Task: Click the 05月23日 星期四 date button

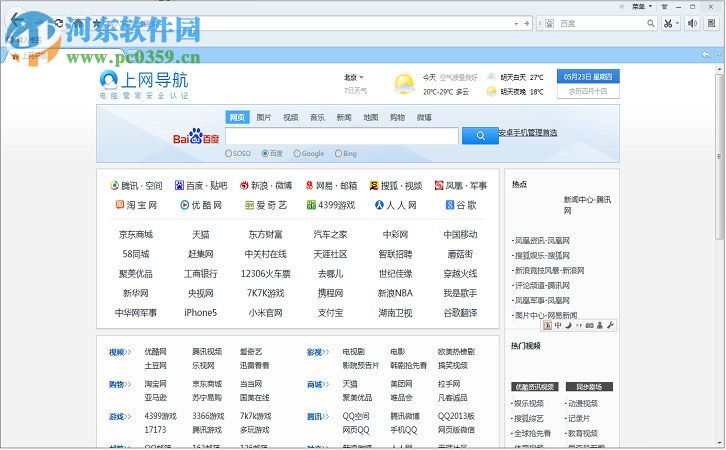Action: [588, 77]
